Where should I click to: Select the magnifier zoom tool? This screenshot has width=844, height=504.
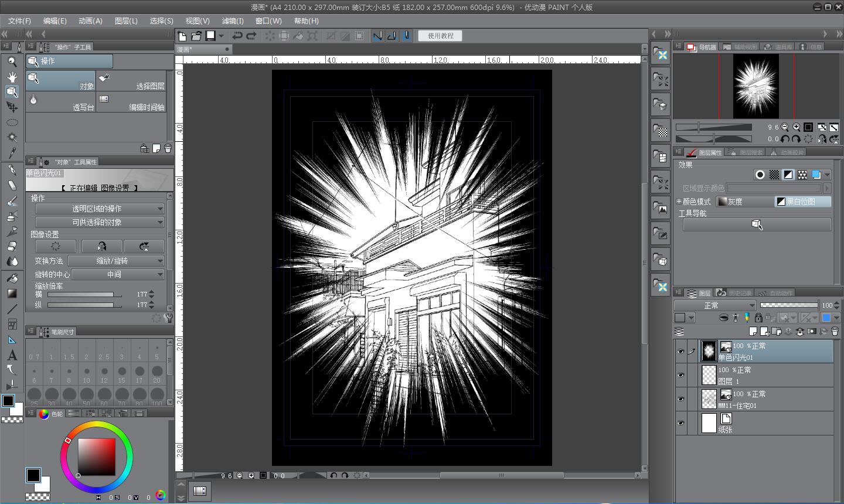tap(12, 62)
